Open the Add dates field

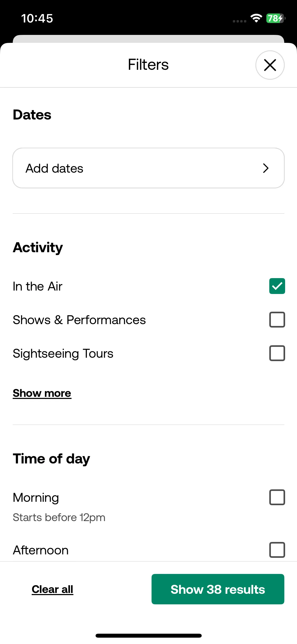point(148,168)
